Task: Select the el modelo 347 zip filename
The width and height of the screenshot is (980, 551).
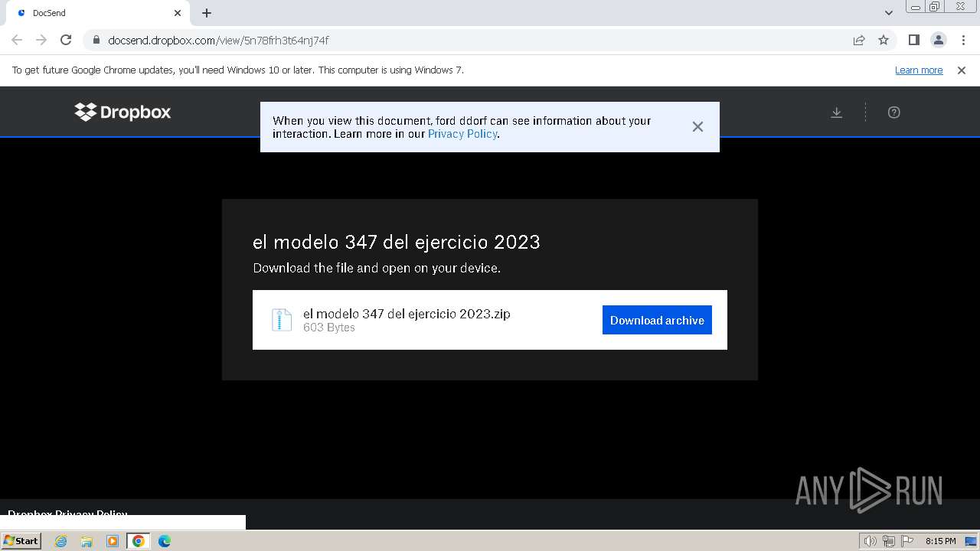Action: click(x=407, y=314)
